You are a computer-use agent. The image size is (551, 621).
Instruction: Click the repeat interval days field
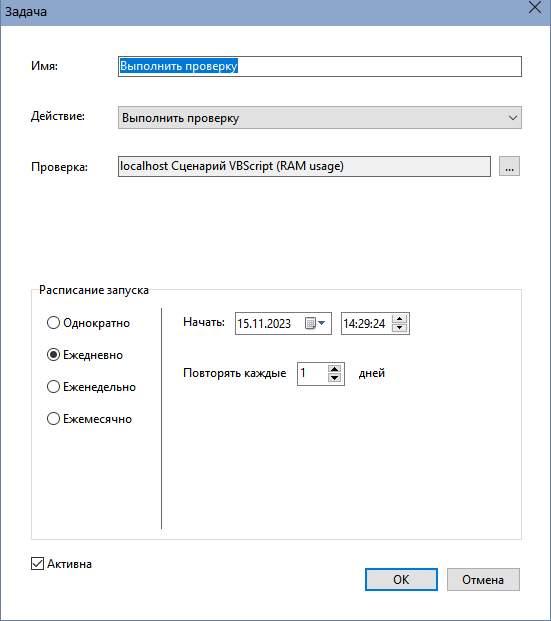point(313,373)
